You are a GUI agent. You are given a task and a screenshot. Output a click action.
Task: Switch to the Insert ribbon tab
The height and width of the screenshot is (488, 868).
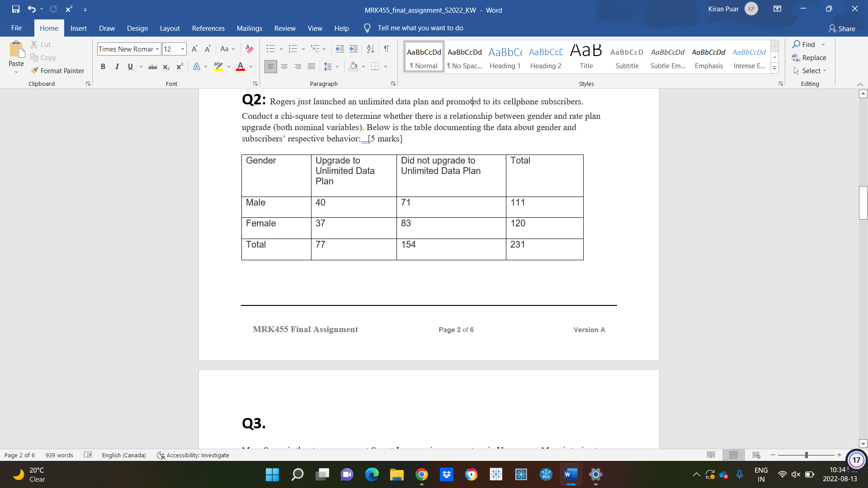pyautogui.click(x=79, y=28)
